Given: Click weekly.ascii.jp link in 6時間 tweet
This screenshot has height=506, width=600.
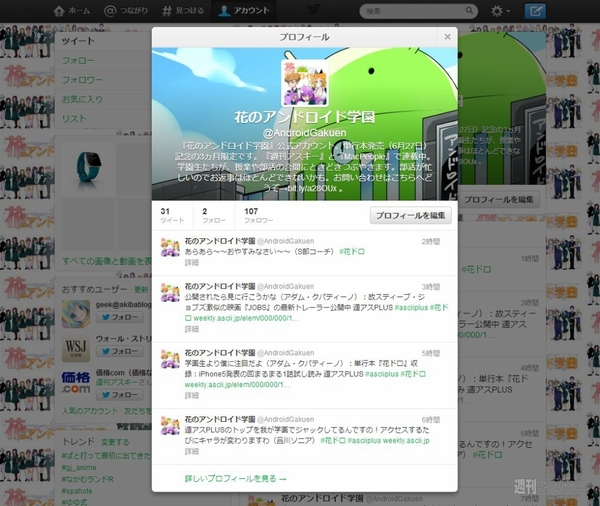Looking at the screenshot, I should (x=406, y=441).
